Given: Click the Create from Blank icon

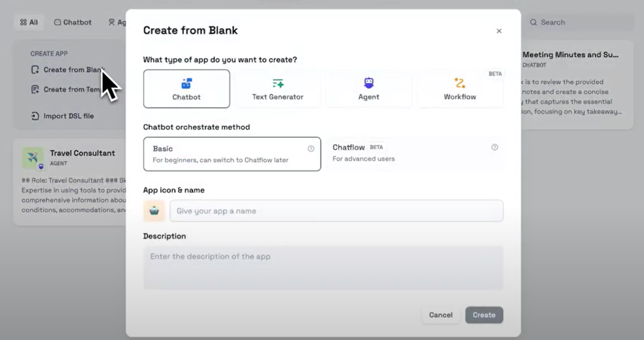Looking at the screenshot, I should [x=35, y=70].
